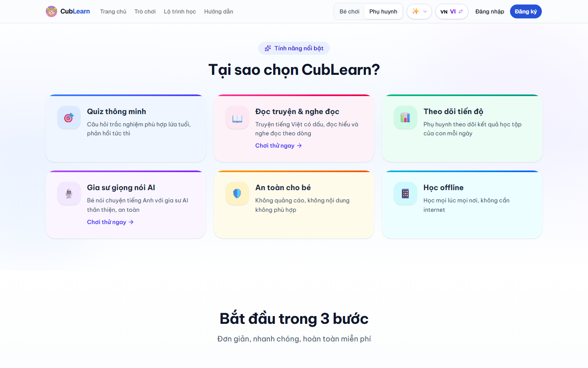Click the CubLearn bear logo icon
The image size is (588, 368).
click(x=51, y=11)
